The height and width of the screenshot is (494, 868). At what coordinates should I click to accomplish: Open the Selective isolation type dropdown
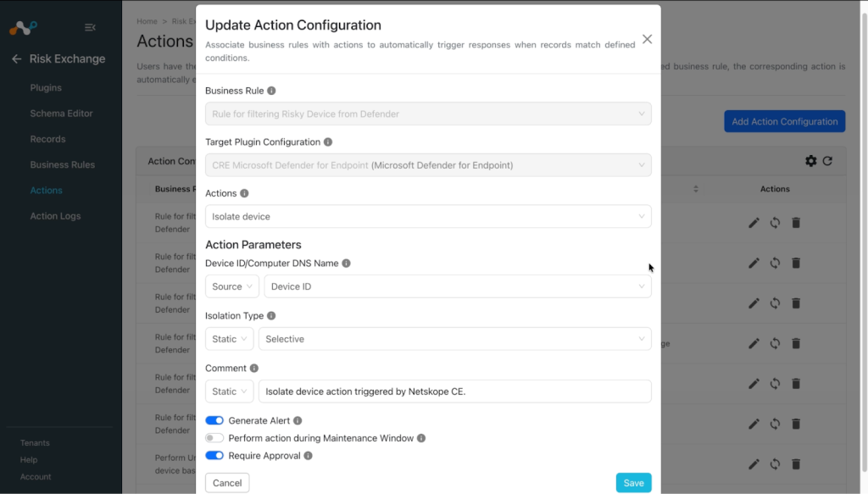point(454,339)
